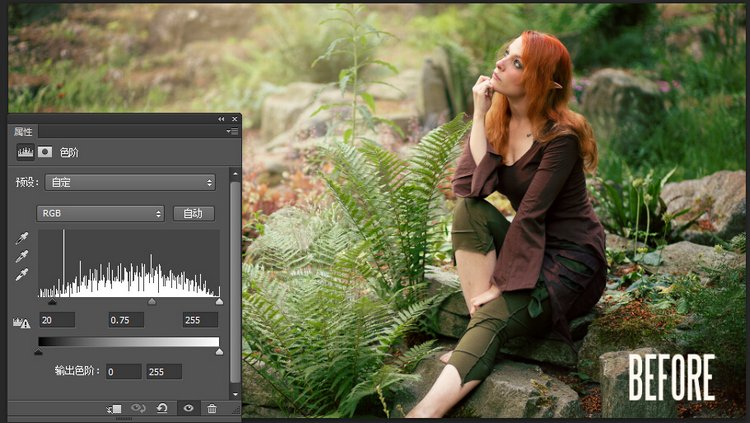Click the Levels adjustment histogram icon

pyautogui.click(x=25, y=152)
